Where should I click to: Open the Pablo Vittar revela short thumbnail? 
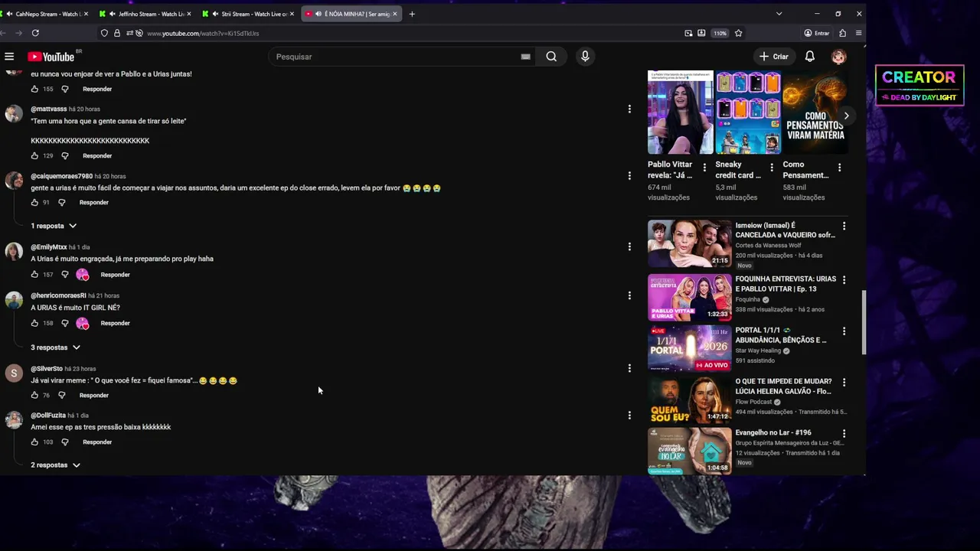coord(681,112)
